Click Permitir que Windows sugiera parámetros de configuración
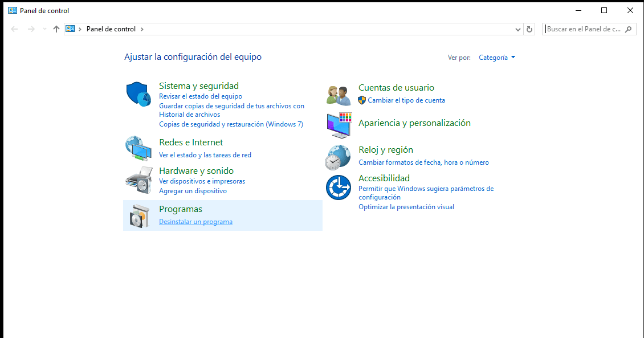 [426, 193]
